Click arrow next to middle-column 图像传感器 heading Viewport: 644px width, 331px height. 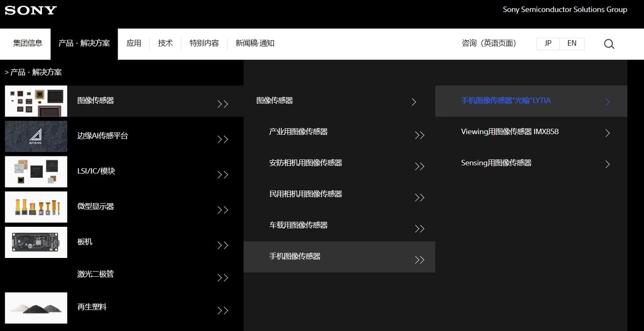click(x=414, y=102)
